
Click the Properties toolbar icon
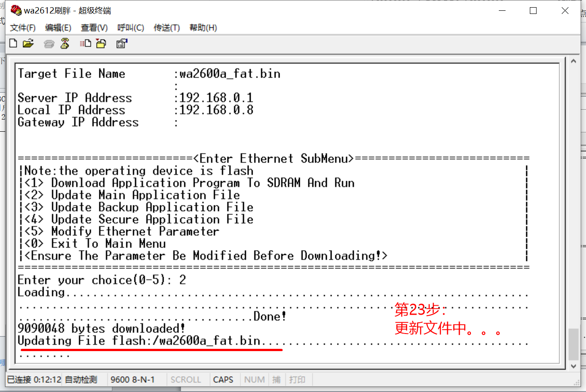pos(122,44)
